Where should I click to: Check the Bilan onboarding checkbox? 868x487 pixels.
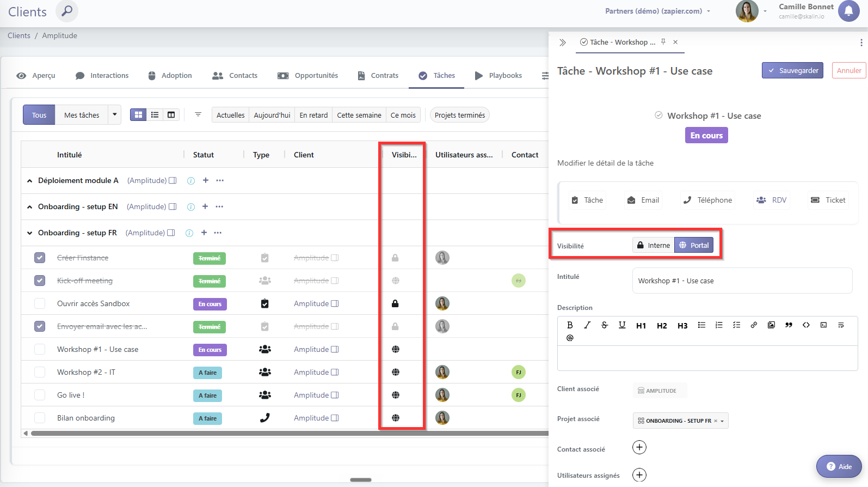tap(40, 418)
